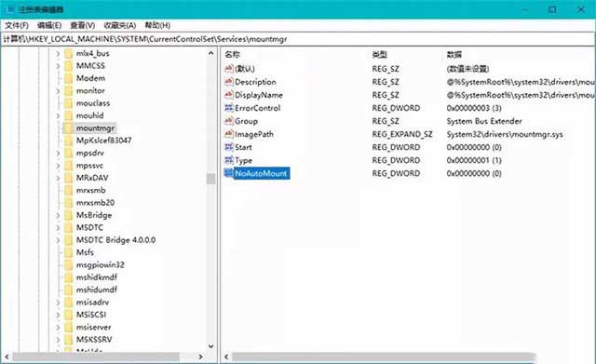Expand the msisadrv key
Screen dimensions: 596x364
pos(58,303)
